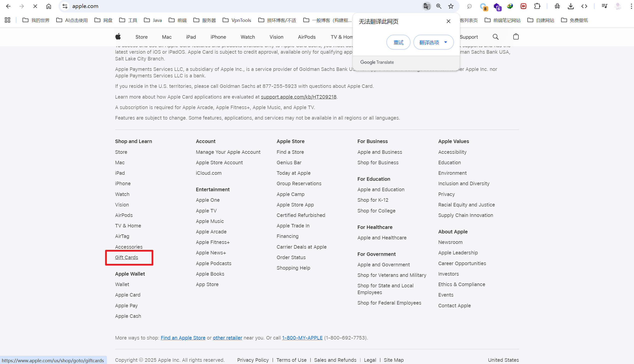Open the Terms of Use footer link
The height and width of the screenshot is (364, 634).
291,360
